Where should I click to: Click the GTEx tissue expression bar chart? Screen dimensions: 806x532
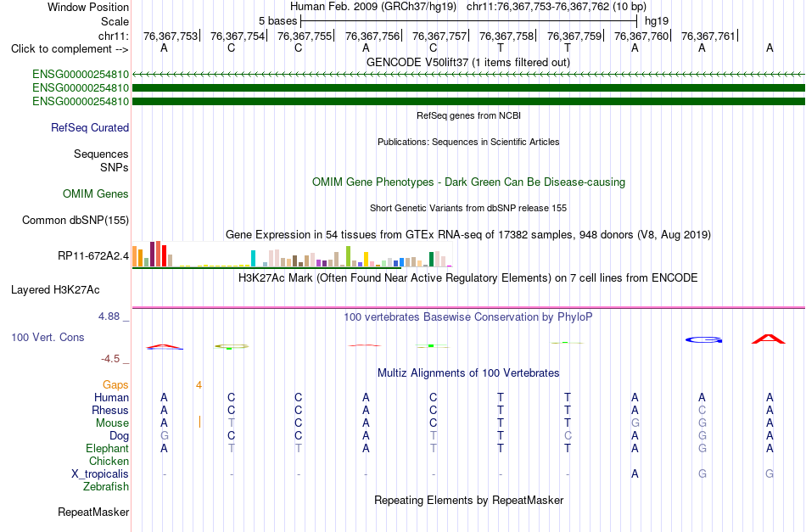coord(292,255)
